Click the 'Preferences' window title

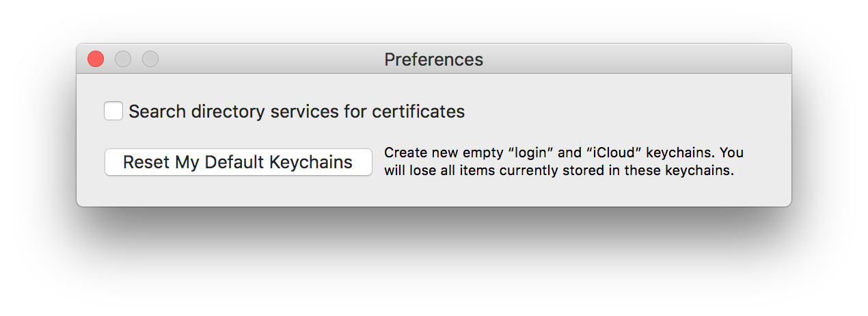(433, 60)
